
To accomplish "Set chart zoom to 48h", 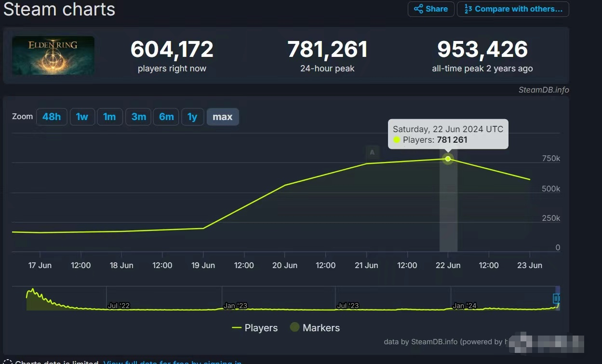I will [x=52, y=117].
